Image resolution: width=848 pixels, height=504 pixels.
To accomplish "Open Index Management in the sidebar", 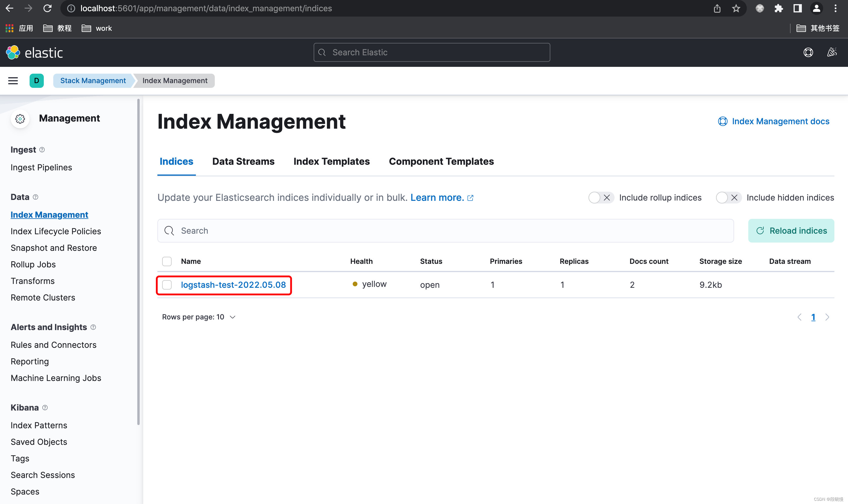I will tap(49, 215).
